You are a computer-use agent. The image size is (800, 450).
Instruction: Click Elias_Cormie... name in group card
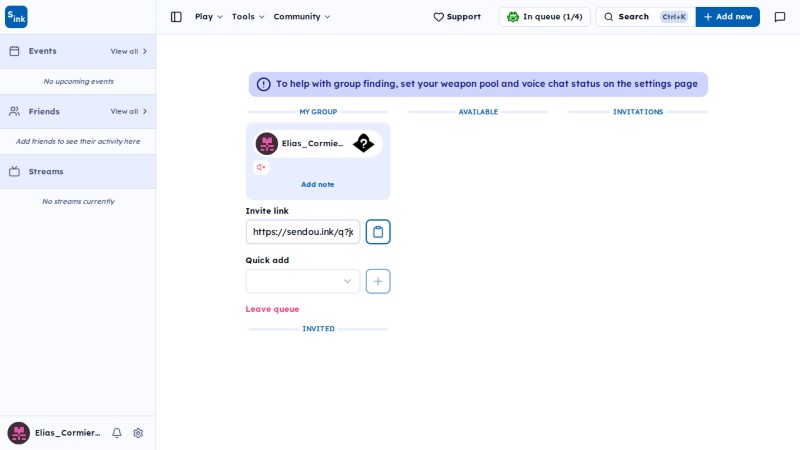point(312,143)
